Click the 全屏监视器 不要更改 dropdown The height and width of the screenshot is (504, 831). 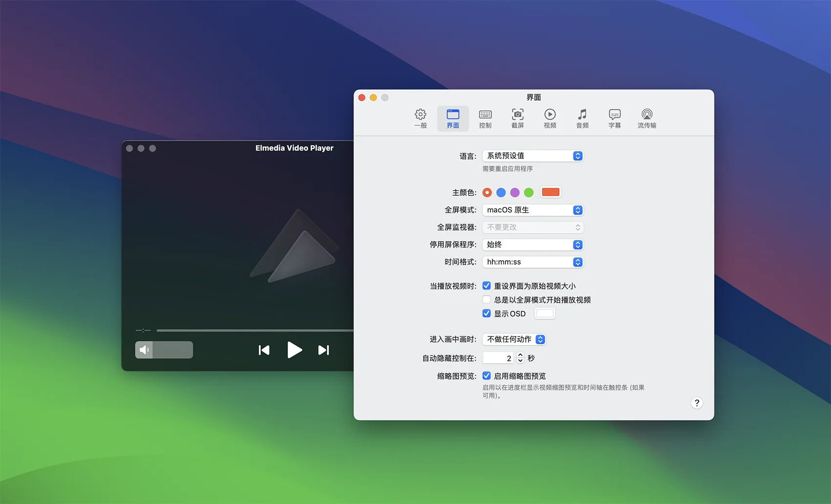[533, 227]
